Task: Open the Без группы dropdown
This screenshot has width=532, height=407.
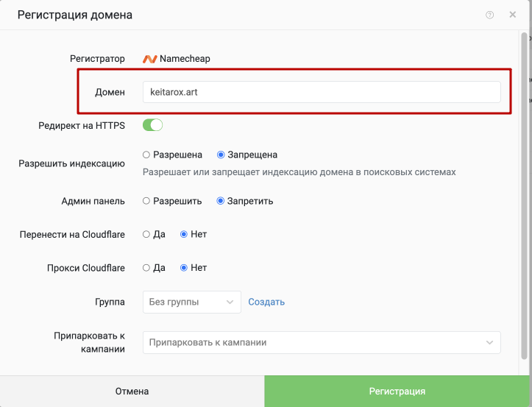Action: tap(192, 302)
